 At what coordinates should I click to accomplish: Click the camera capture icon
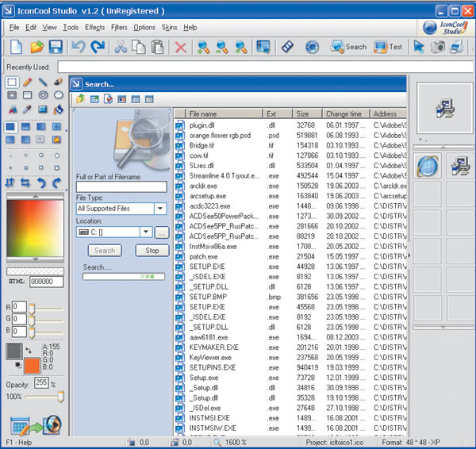438,47
